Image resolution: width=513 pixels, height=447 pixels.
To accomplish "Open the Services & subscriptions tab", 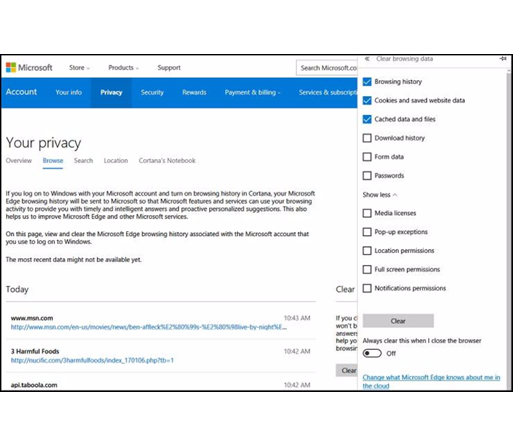I will [x=328, y=93].
